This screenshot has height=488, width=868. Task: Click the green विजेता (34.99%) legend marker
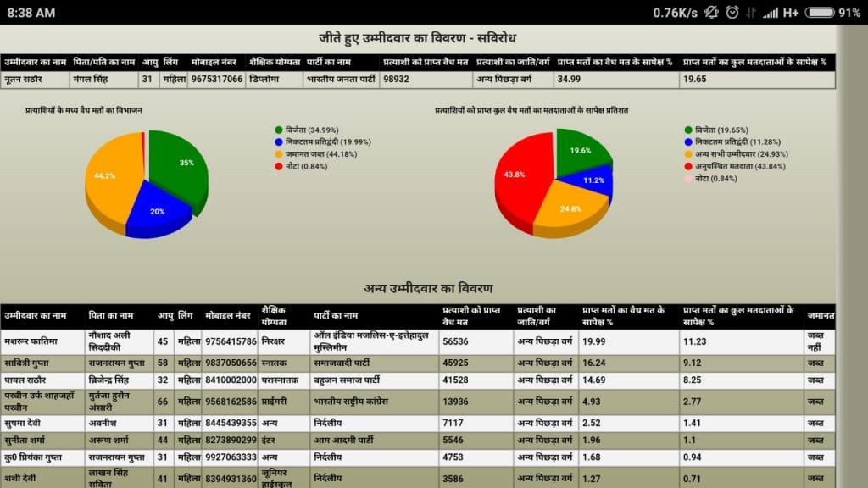point(278,130)
